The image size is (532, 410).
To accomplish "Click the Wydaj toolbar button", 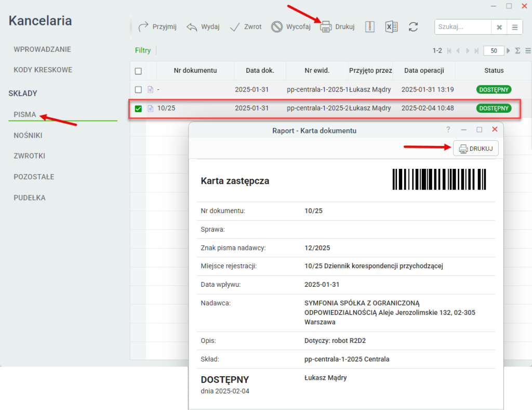I will coord(203,27).
